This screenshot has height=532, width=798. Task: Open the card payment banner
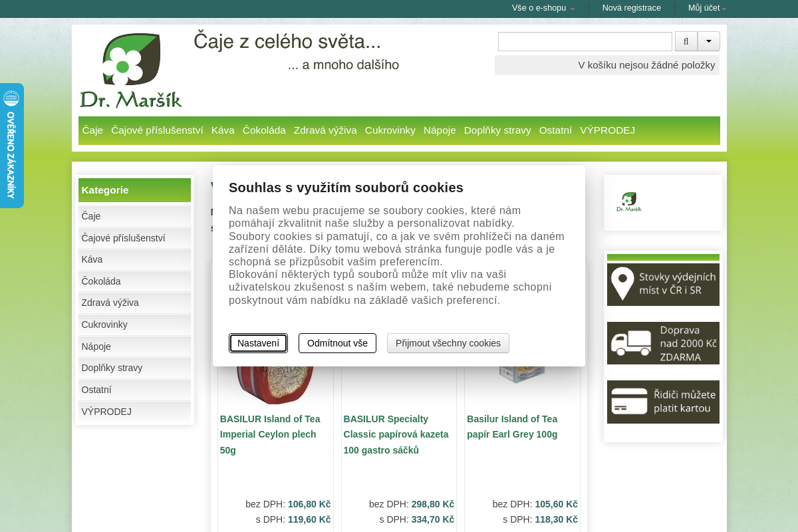pyautogui.click(x=663, y=402)
